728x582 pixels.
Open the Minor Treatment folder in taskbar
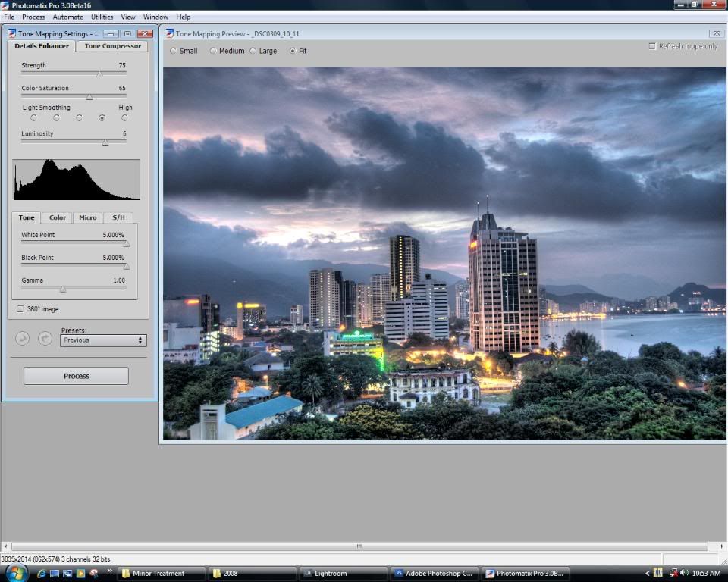(x=158, y=574)
